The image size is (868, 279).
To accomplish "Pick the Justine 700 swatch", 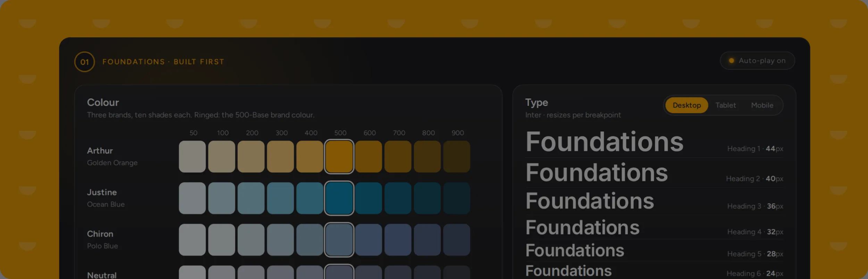I will pyautogui.click(x=398, y=198).
